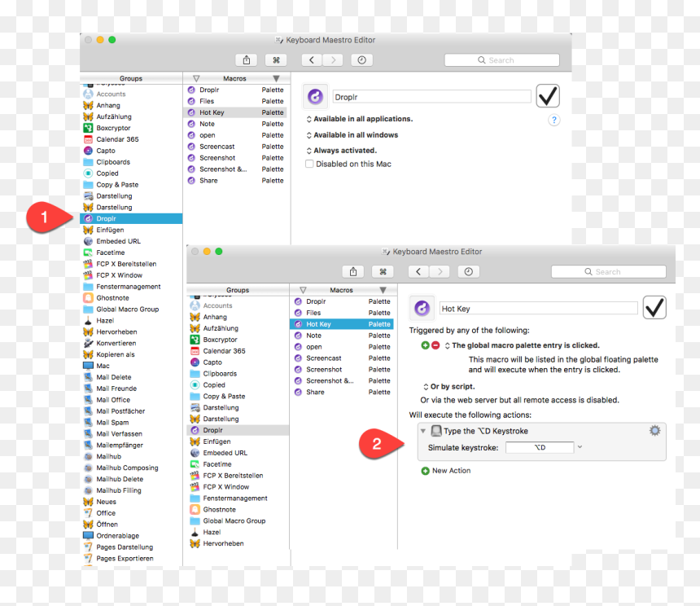
Task: Open the global macro palette trigger popup
Action: [x=522, y=345]
